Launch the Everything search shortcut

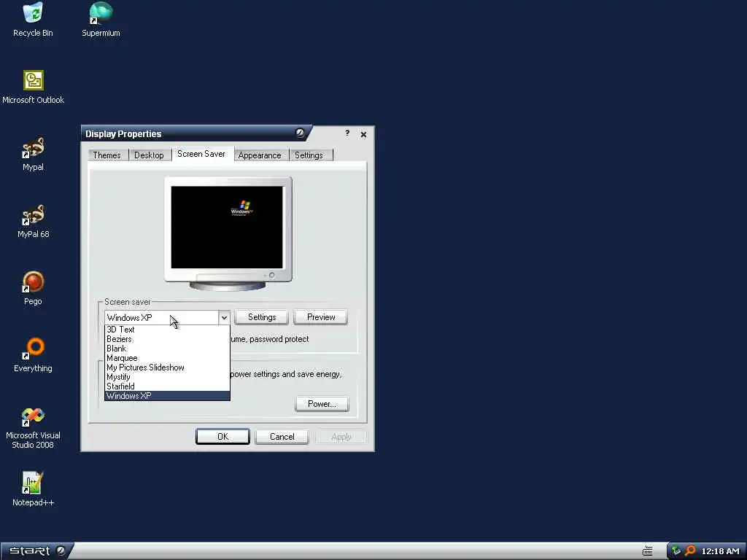[33, 356]
